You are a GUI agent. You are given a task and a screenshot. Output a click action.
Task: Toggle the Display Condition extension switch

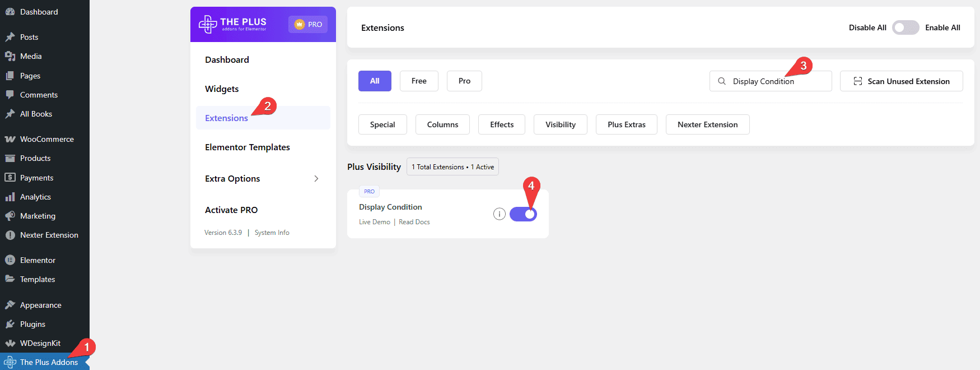pos(523,214)
